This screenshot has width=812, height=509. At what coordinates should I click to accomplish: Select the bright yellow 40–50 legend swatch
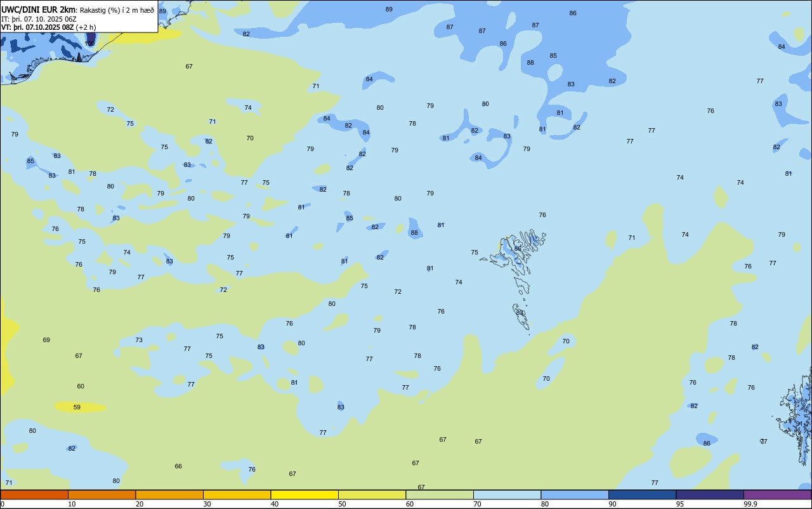pyautogui.click(x=304, y=494)
